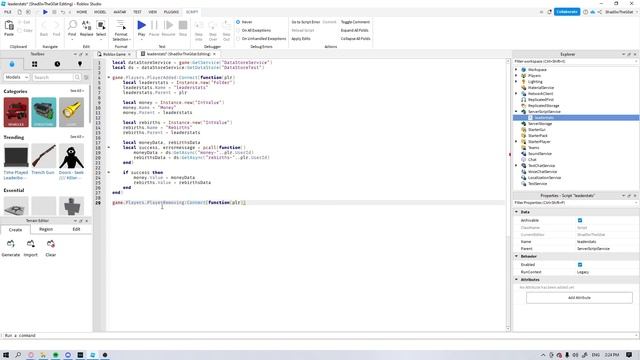Open the Models category dropdown in Toolbox
640x360 pixels.
(16, 77)
